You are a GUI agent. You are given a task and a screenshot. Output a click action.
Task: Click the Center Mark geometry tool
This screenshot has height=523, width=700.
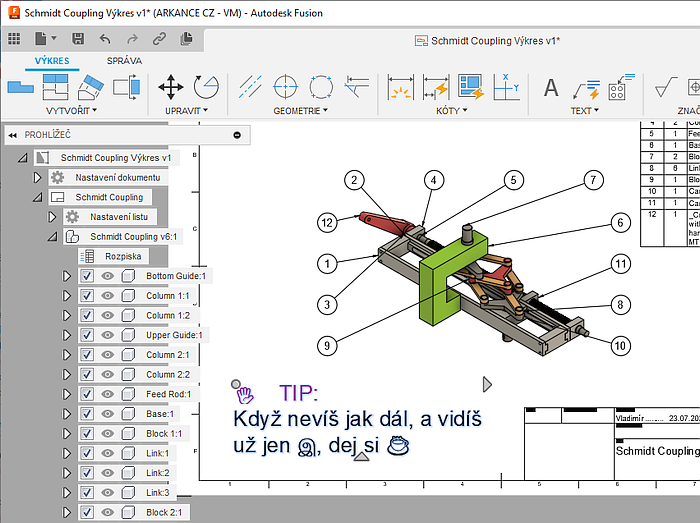tap(286, 87)
